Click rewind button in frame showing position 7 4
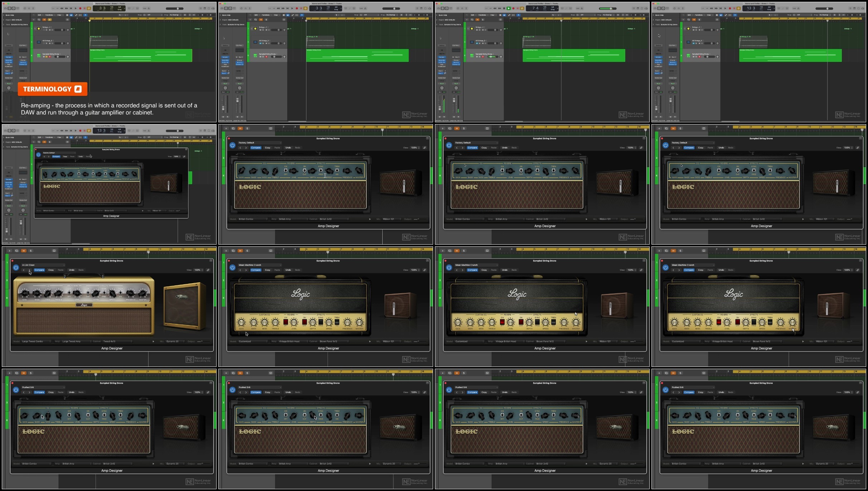 (495, 8)
